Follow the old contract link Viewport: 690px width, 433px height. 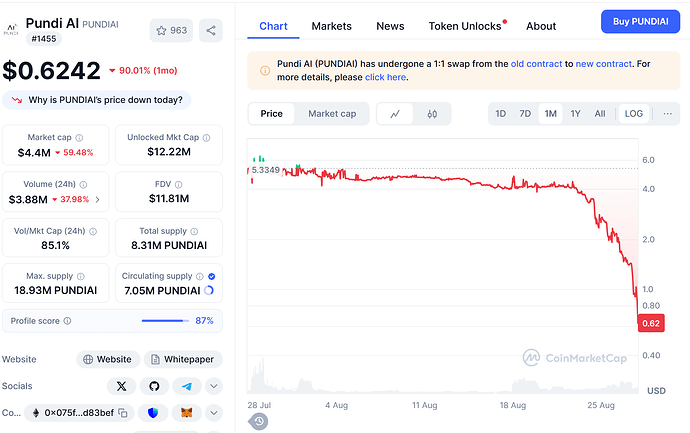pos(536,64)
